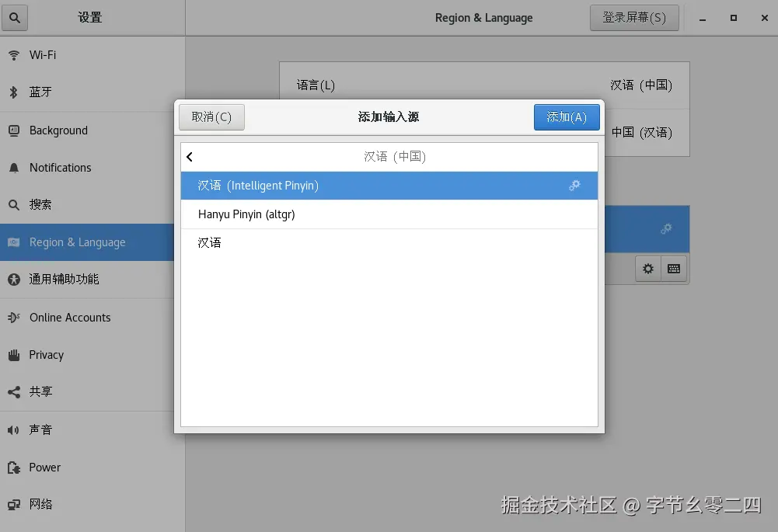
Task: Open Wi-Fi settings in the sidebar
Action: [x=92, y=55]
